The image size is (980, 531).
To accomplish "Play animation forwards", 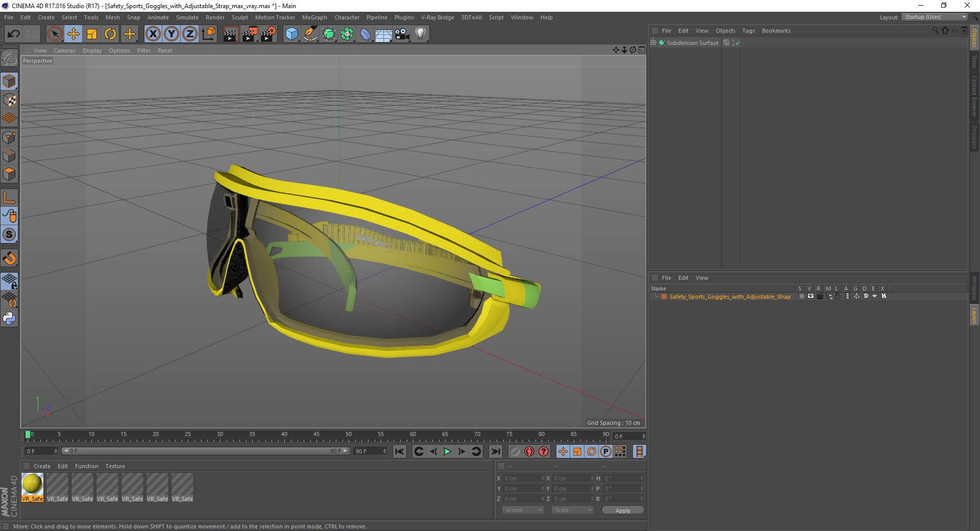I will click(x=447, y=451).
